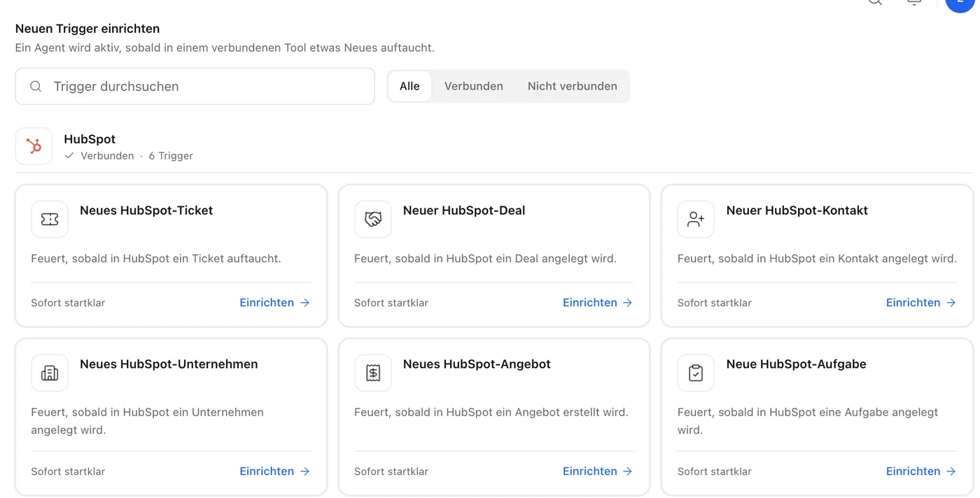The image size is (980, 498).
Task: Click the Verbunden status under HubSpot
Action: coord(99,156)
